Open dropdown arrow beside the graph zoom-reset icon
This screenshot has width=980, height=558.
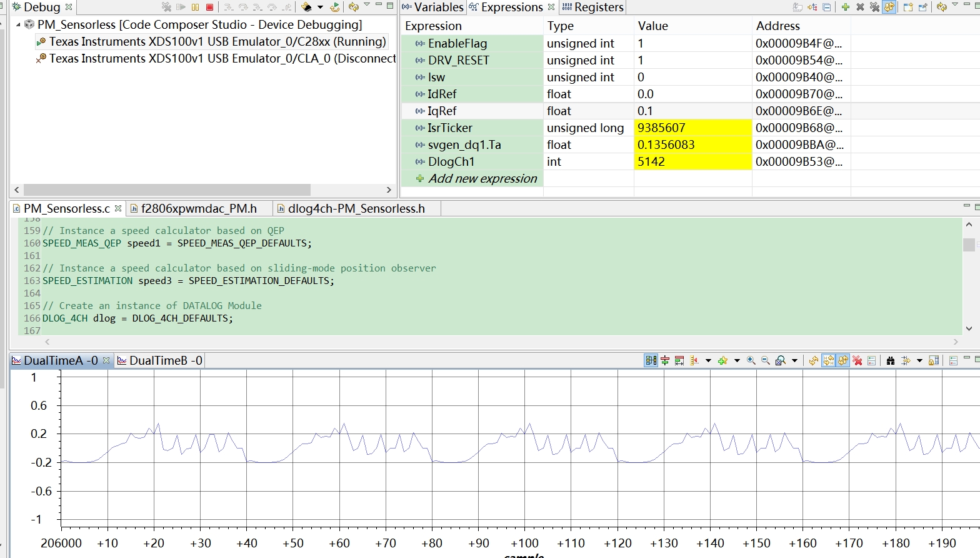pos(795,361)
